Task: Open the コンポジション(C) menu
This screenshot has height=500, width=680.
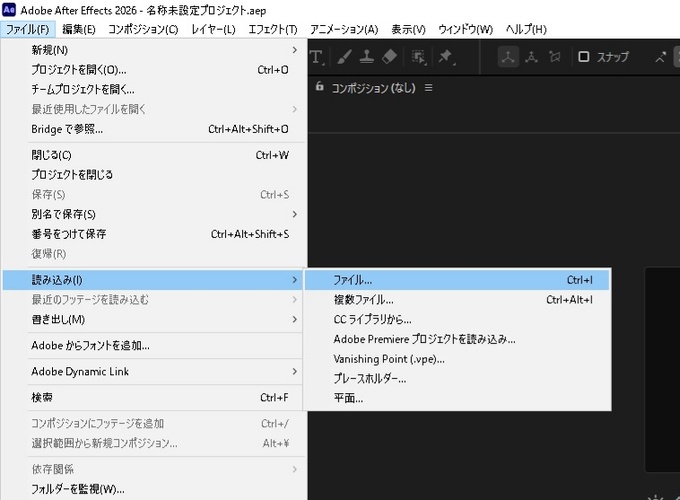Action: [143, 29]
